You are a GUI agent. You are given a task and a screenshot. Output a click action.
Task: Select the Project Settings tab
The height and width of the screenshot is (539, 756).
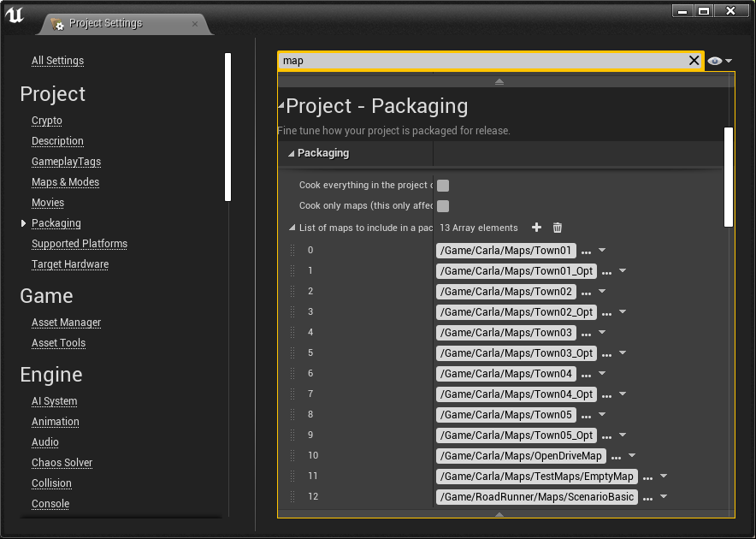point(105,24)
